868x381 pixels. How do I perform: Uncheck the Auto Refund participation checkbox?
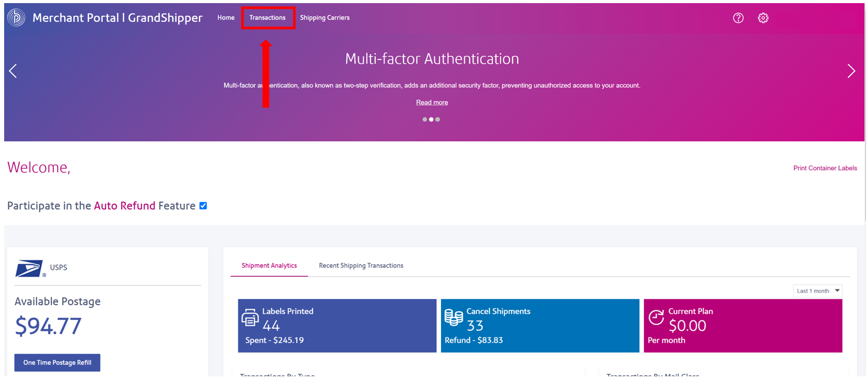click(x=203, y=206)
